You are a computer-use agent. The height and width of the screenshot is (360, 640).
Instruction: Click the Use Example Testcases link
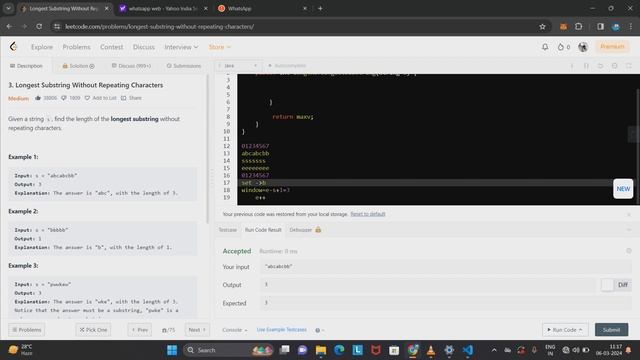(282, 329)
